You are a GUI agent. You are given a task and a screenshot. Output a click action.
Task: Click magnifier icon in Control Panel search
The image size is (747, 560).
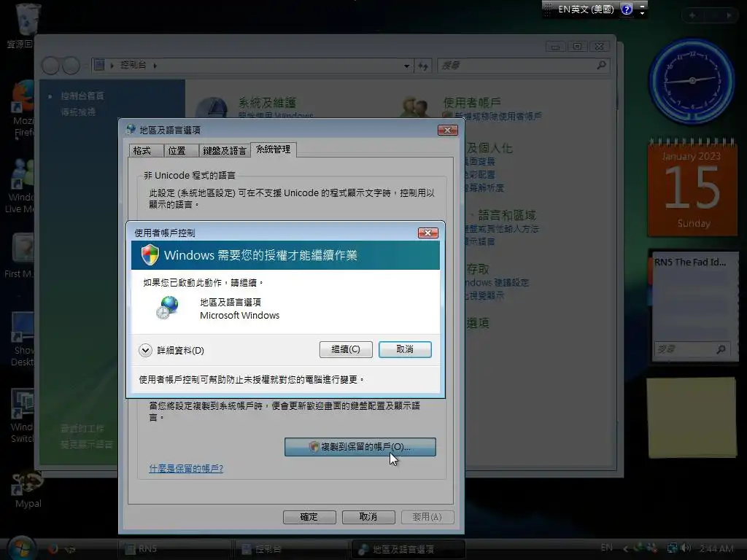[x=602, y=65]
